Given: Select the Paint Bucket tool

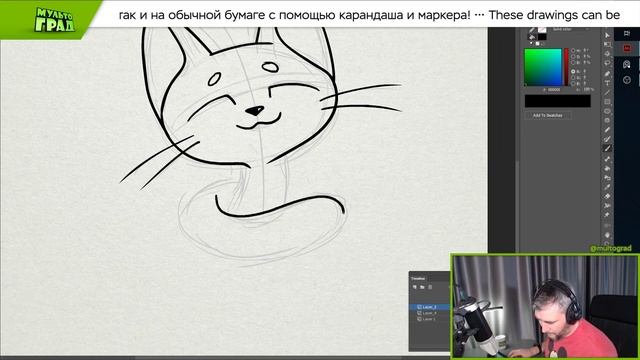Looking at the screenshot, I should pyautogui.click(x=607, y=168).
